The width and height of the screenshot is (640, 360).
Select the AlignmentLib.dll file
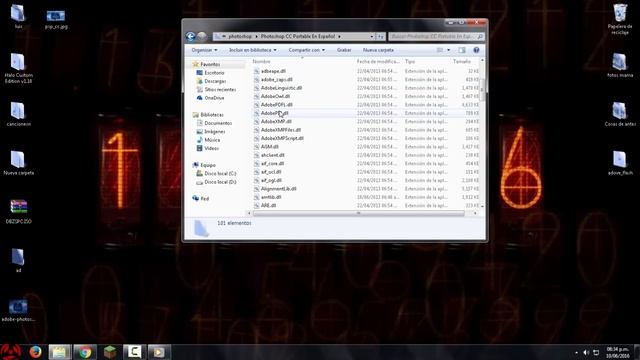(278, 189)
